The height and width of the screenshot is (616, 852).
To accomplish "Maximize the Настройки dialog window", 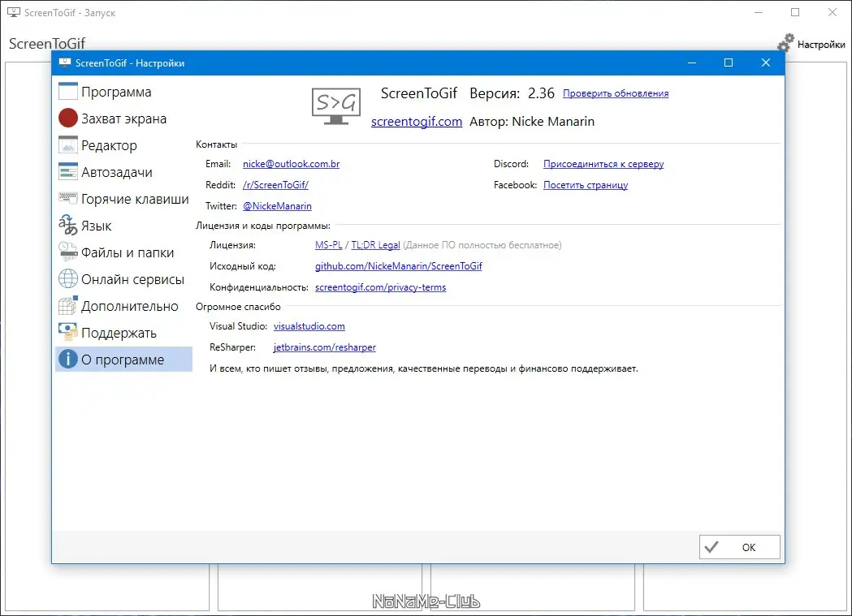I will (x=729, y=63).
